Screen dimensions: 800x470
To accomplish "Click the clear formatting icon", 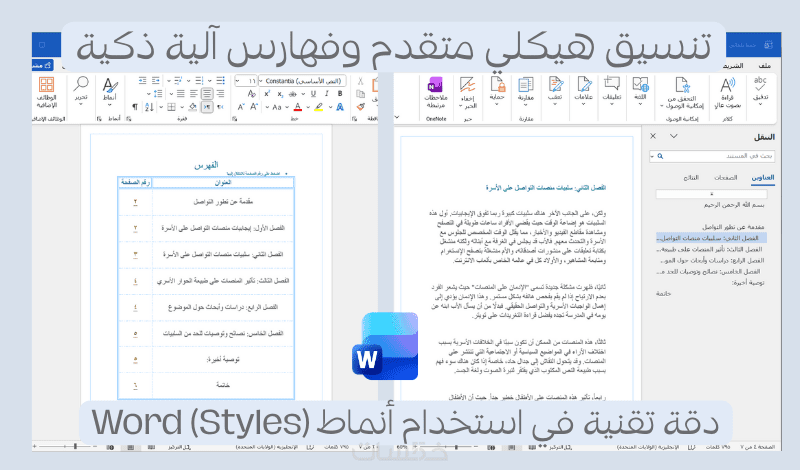I will click(x=251, y=94).
